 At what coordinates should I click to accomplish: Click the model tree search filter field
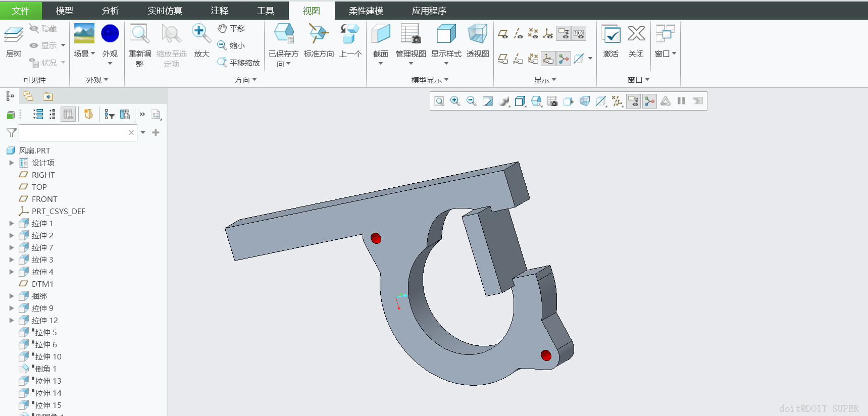click(x=74, y=133)
